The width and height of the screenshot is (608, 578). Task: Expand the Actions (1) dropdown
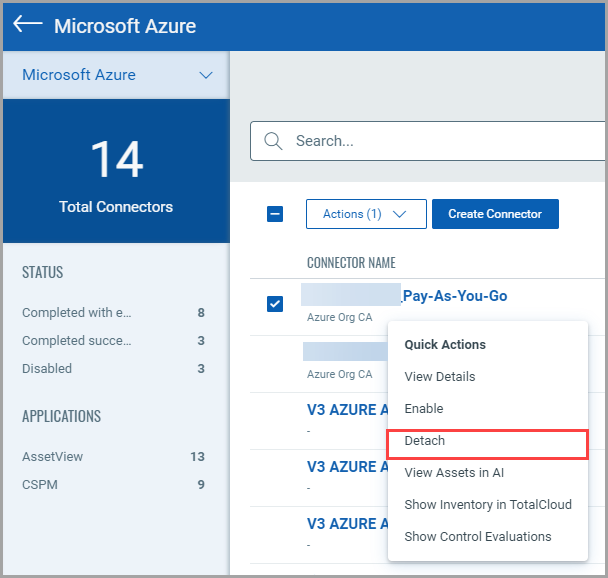point(366,214)
